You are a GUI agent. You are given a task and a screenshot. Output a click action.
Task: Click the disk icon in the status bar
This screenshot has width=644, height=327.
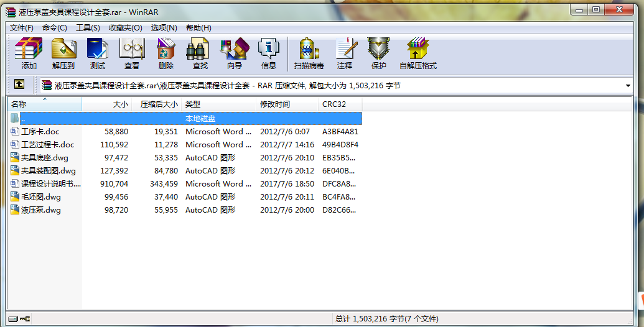click(13, 318)
